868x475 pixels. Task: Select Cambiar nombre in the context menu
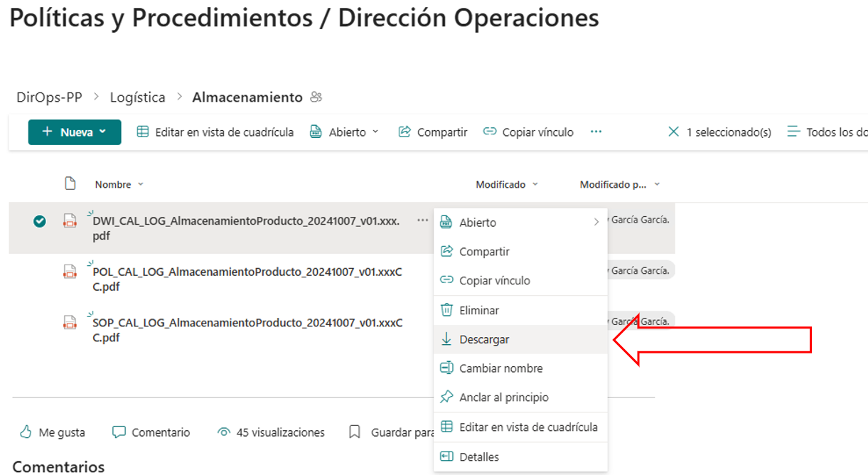(500, 368)
